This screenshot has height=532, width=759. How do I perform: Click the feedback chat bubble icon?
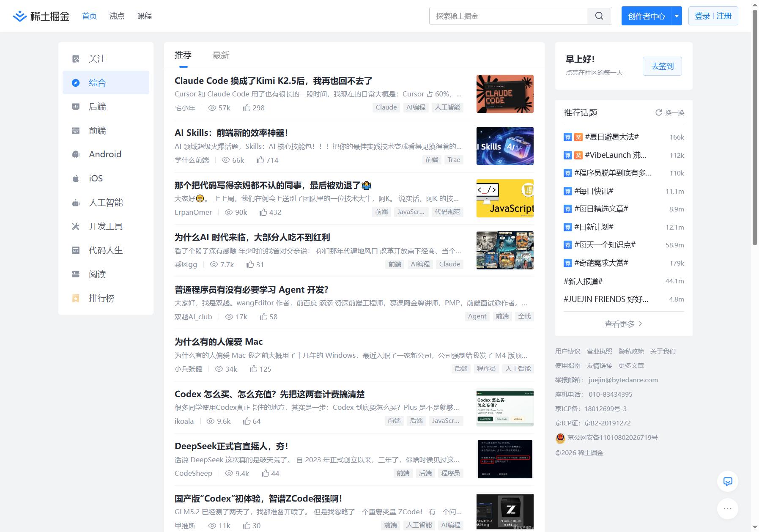pos(728,481)
